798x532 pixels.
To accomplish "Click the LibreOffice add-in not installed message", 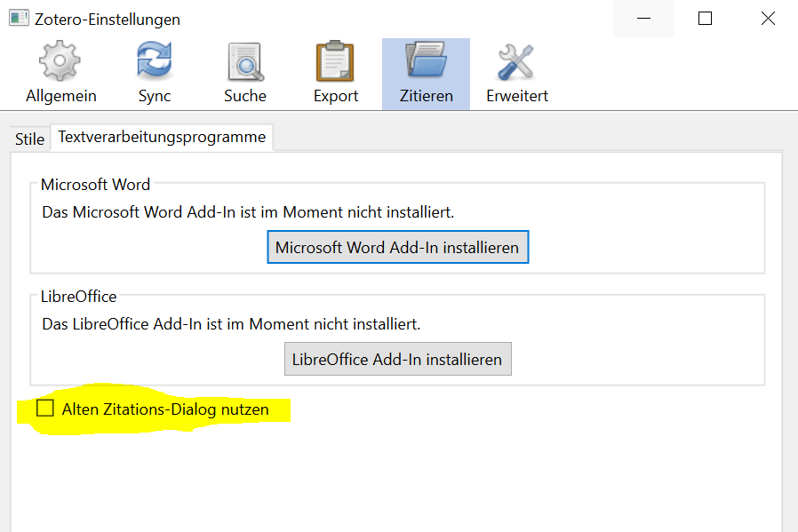I will click(231, 324).
